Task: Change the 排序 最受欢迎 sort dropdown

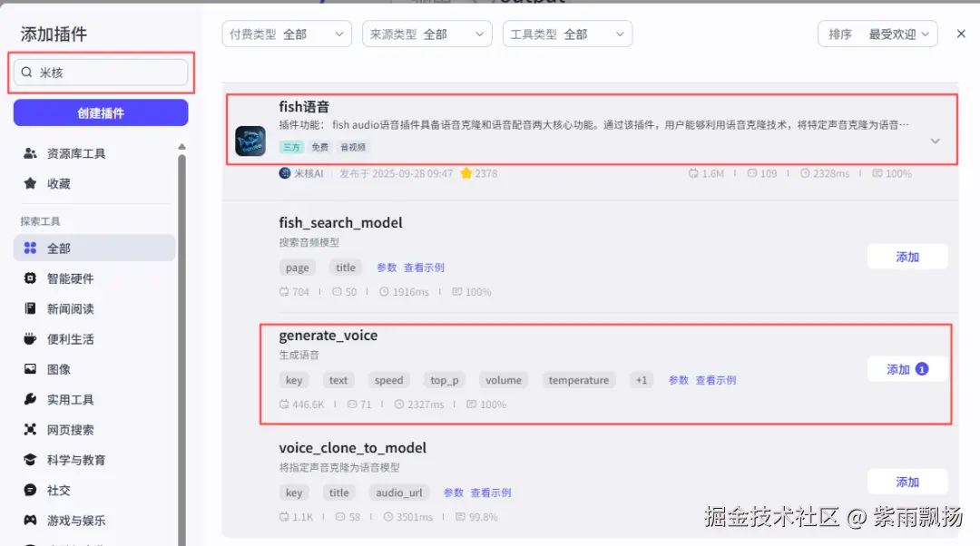Action: click(x=877, y=34)
